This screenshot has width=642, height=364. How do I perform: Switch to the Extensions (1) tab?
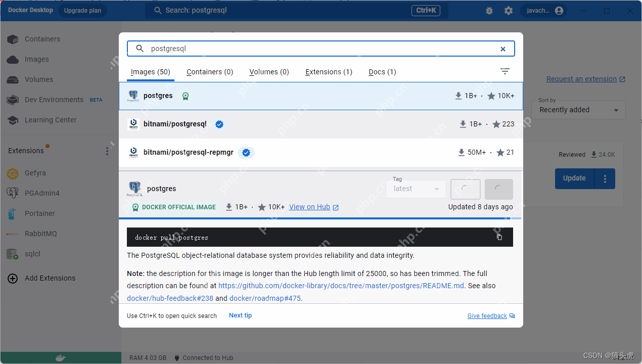pyautogui.click(x=329, y=72)
